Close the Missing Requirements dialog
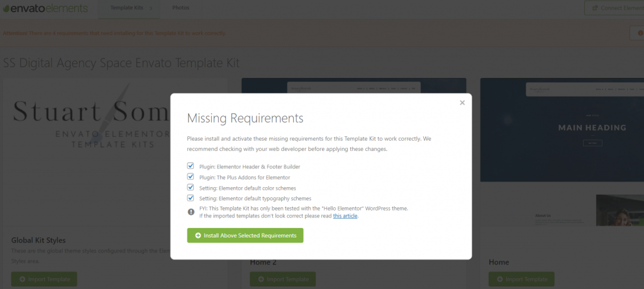The image size is (644, 289). [x=462, y=102]
